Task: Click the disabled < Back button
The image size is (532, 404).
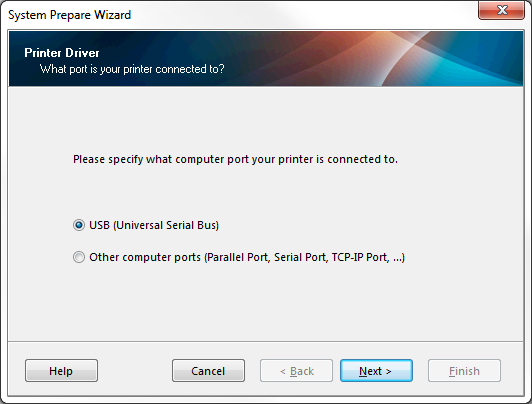Action: pyautogui.click(x=296, y=371)
